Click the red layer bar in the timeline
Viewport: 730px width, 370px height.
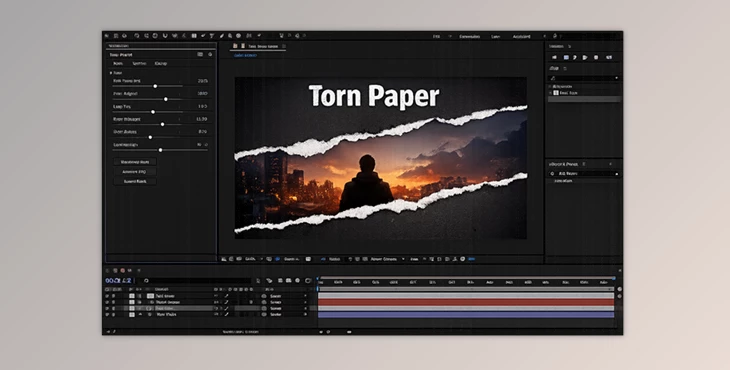[466, 302]
